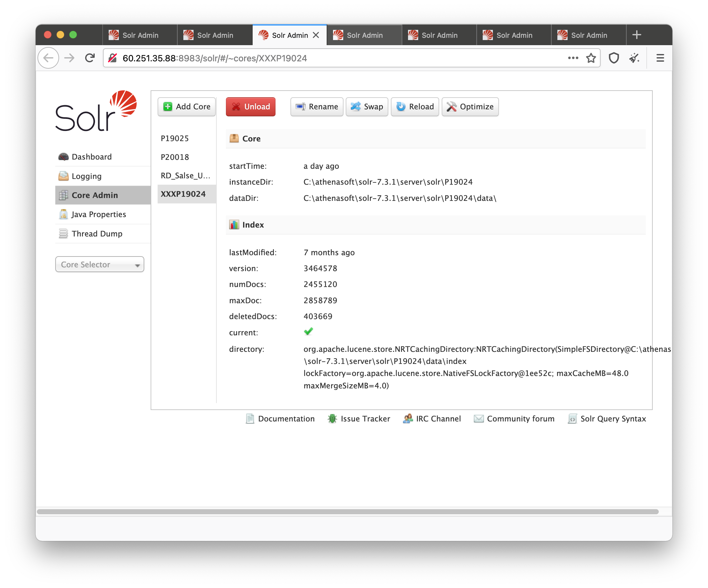Open the Community forum link

pyautogui.click(x=514, y=418)
